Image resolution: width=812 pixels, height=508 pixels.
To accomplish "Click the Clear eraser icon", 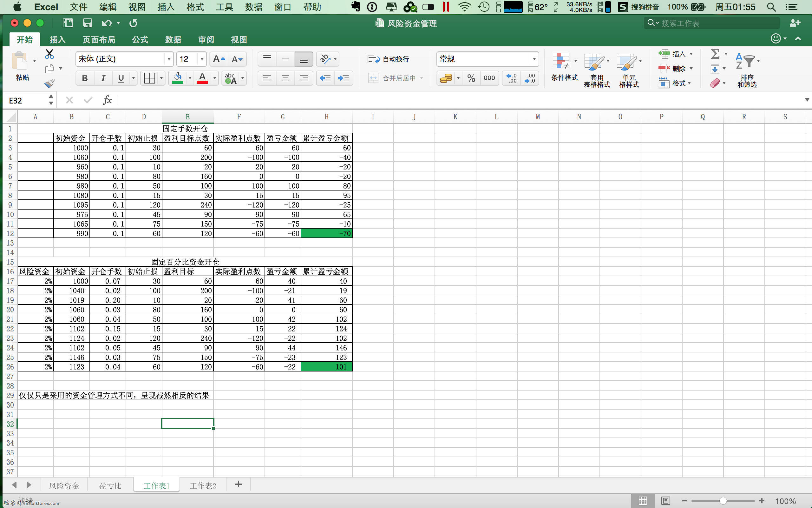I will click(715, 83).
